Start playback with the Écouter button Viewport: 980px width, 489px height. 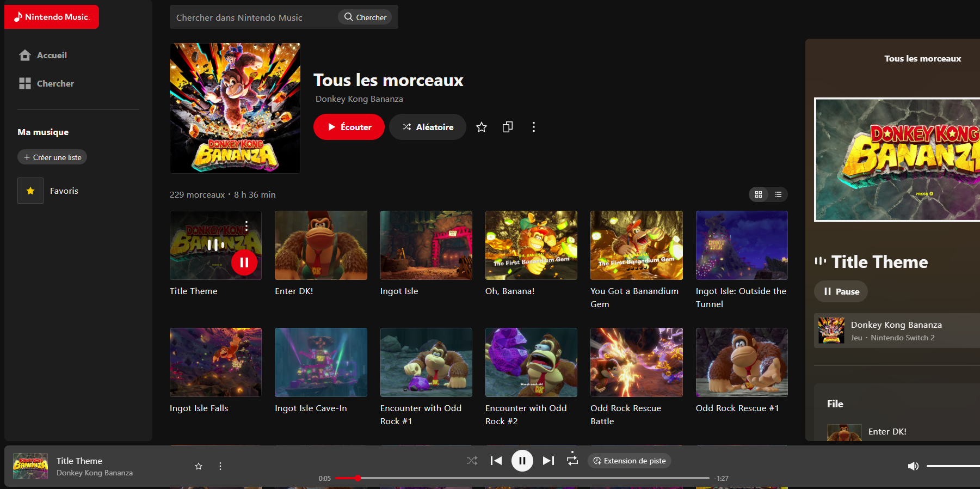click(x=349, y=127)
